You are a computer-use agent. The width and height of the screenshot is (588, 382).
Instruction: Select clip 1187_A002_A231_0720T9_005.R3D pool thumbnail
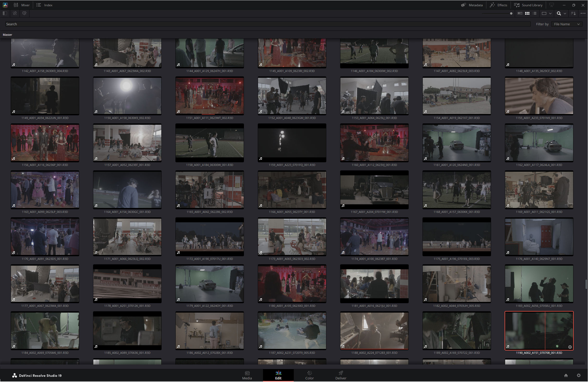tap(292, 331)
